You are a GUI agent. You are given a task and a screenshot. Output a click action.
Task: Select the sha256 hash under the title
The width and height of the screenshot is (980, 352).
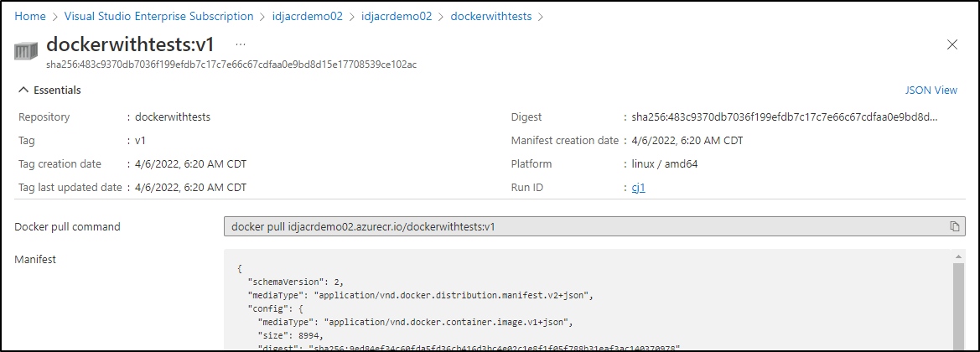[x=231, y=65]
